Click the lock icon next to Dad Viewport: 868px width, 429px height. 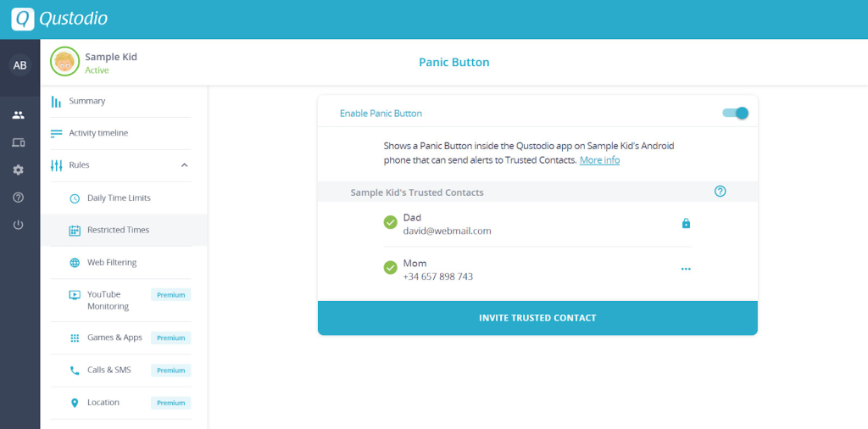(686, 224)
